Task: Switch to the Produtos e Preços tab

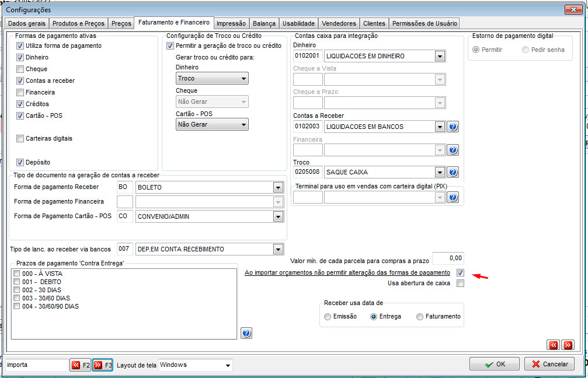Action: click(78, 23)
